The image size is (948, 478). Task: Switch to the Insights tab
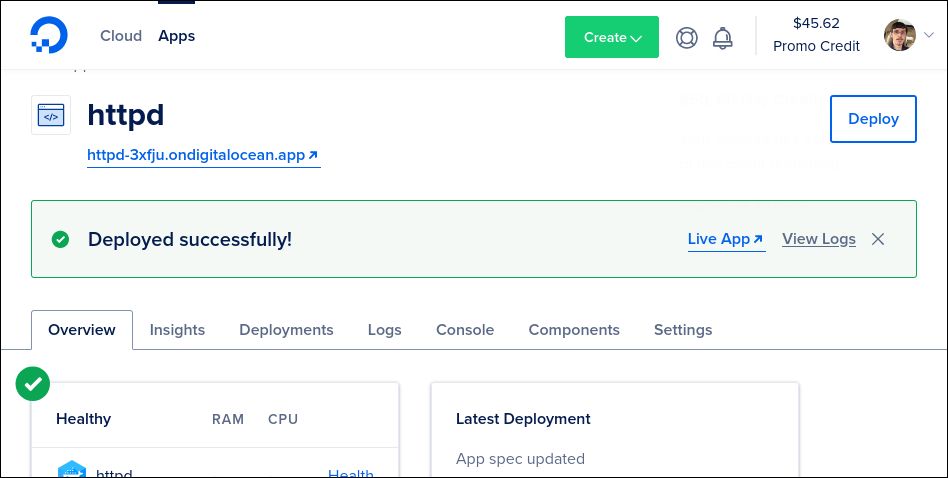point(177,330)
